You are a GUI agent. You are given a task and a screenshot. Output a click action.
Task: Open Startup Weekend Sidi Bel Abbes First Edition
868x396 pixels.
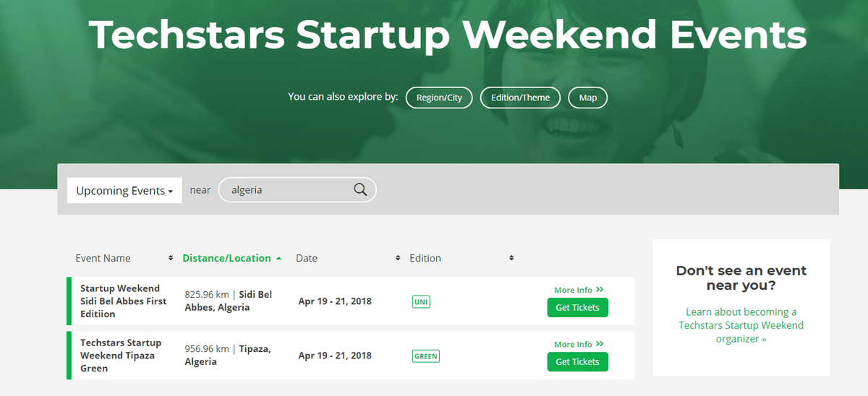click(123, 301)
